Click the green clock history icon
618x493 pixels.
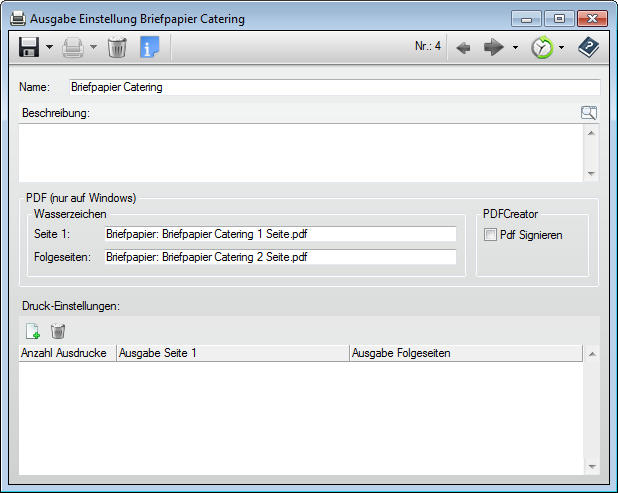(x=542, y=47)
